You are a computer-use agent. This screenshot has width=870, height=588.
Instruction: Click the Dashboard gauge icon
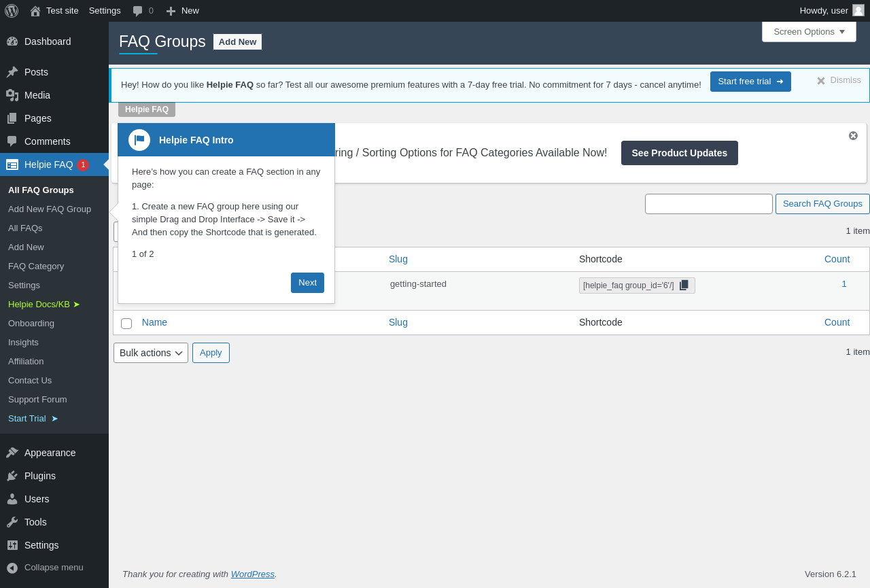[12, 41]
